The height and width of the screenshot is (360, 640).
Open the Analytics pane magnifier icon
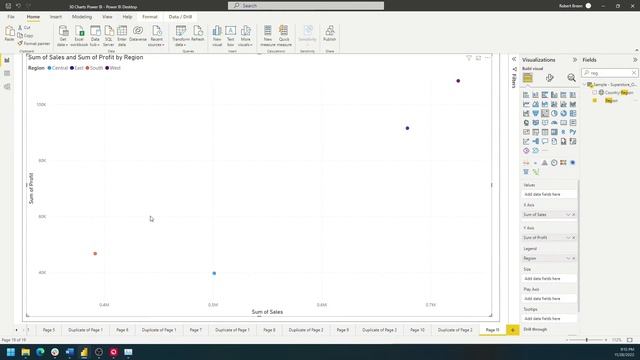tap(571, 78)
